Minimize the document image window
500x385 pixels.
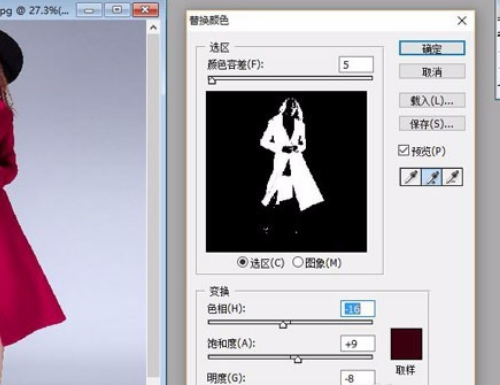pyautogui.click(x=89, y=10)
